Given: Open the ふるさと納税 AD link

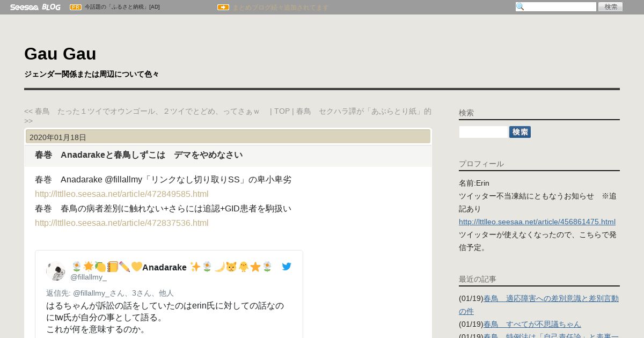Looking at the screenshot, I should [122, 7].
